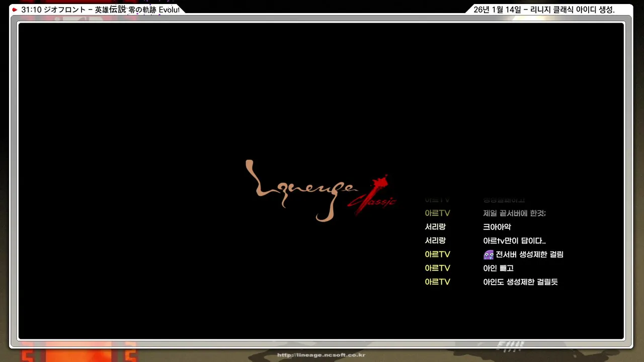
Task: Click the purple emoji in the chat message
Action: point(488,255)
